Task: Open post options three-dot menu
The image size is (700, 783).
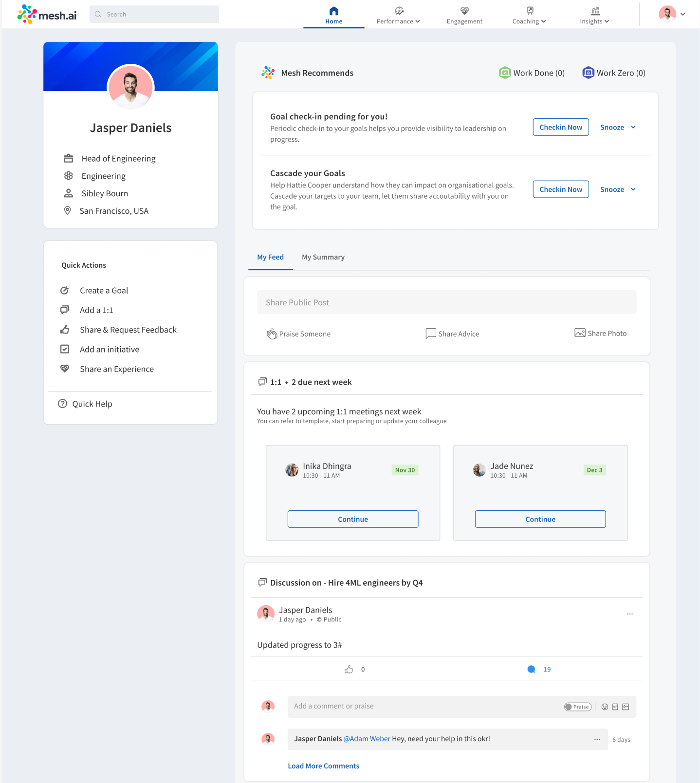Action: pyautogui.click(x=630, y=614)
